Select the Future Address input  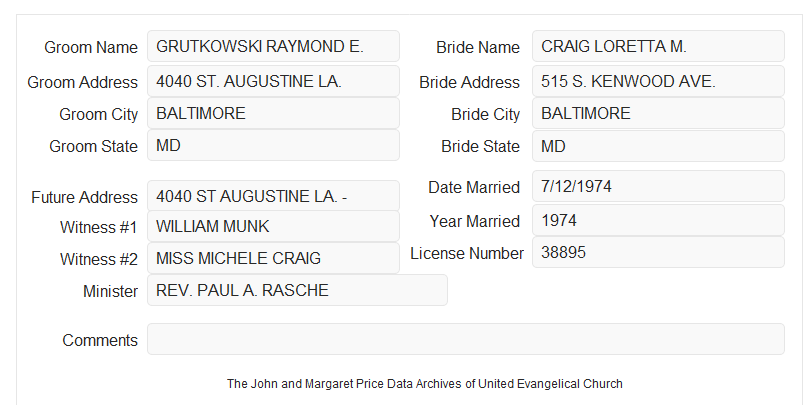[x=273, y=196]
